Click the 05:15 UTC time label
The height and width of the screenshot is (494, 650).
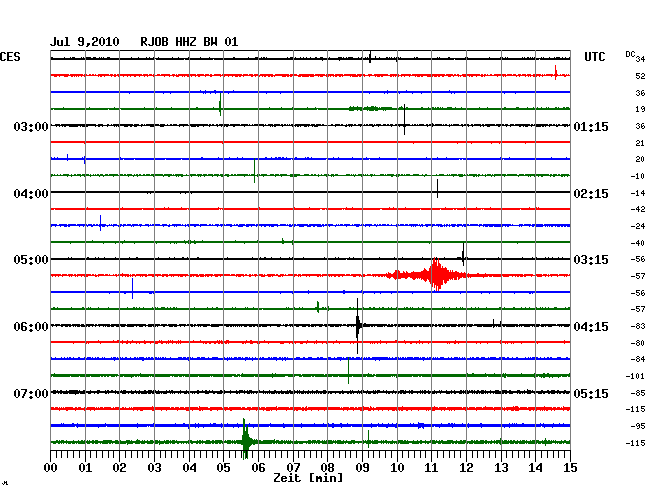[x=591, y=393]
